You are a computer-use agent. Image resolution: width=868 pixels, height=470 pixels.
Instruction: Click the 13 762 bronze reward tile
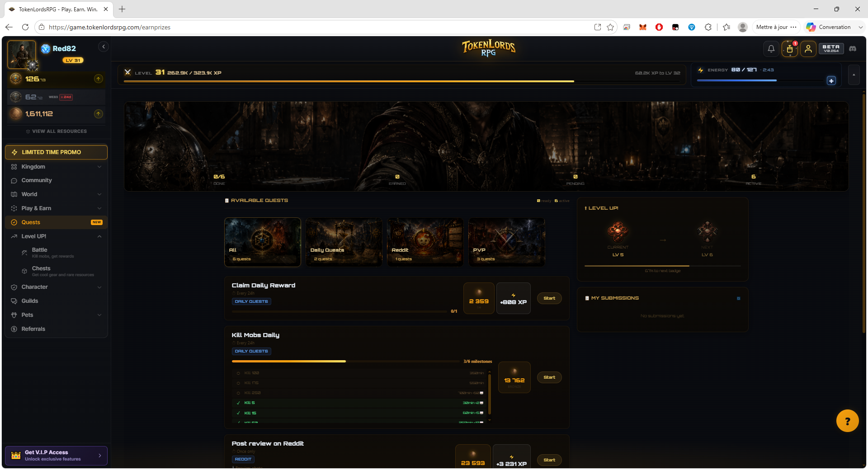click(x=514, y=377)
